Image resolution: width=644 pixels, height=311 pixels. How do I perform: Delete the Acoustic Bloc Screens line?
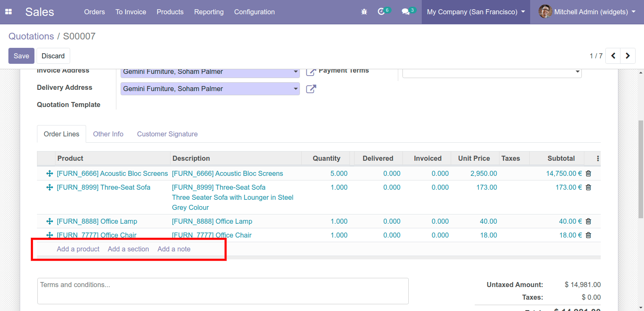click(x=588, y=173)
